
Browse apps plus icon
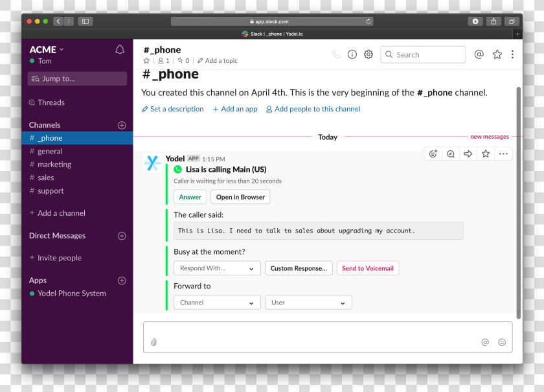point(122,281)
